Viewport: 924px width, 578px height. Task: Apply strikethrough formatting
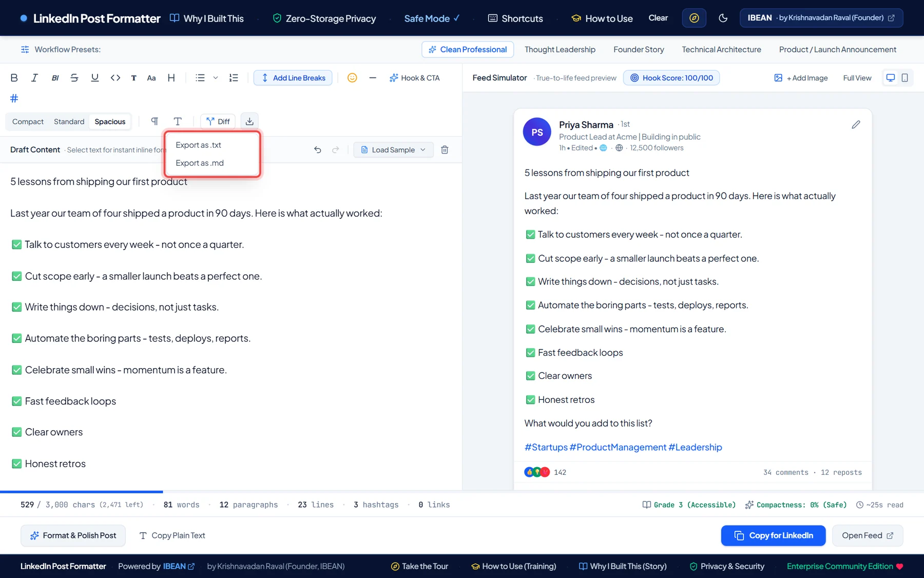[74, 78]
